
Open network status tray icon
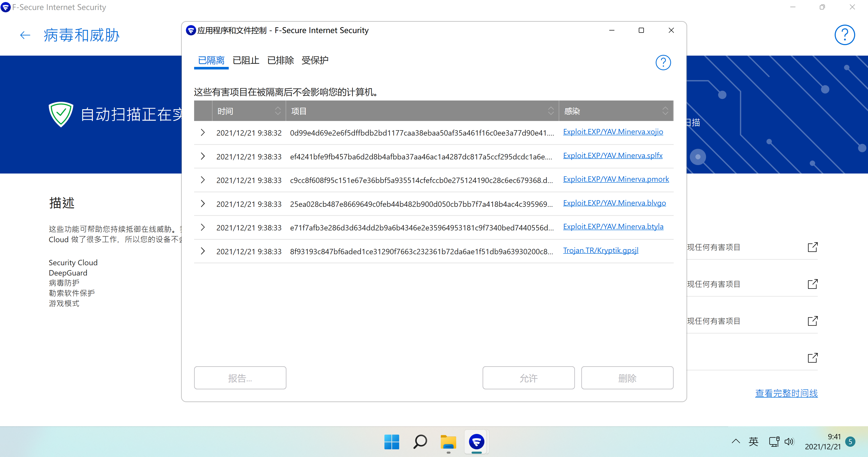(774, 442)
